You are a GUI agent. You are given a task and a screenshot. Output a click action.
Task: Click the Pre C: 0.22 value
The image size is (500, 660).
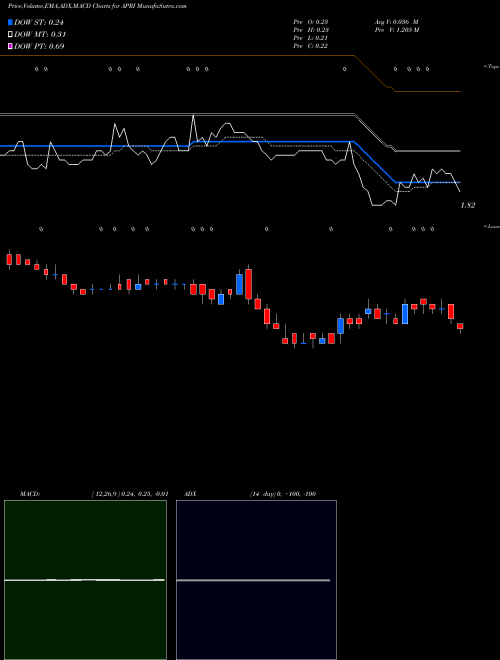click(x=311, y=46)
